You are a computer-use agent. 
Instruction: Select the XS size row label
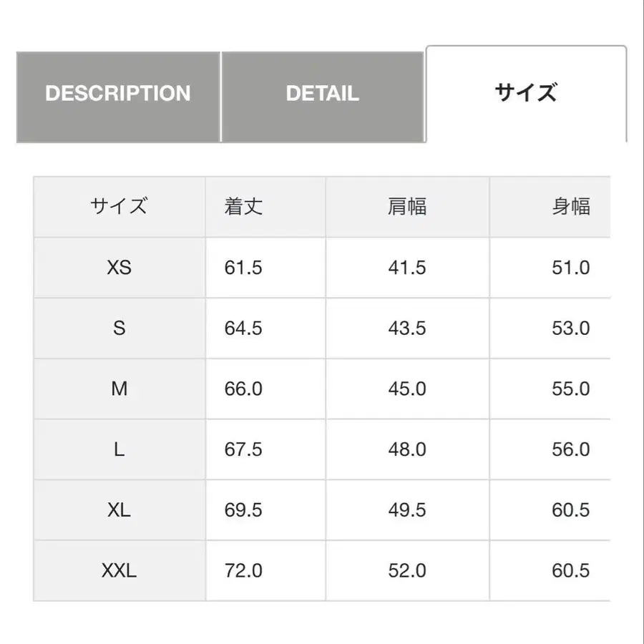pos(119,268)
